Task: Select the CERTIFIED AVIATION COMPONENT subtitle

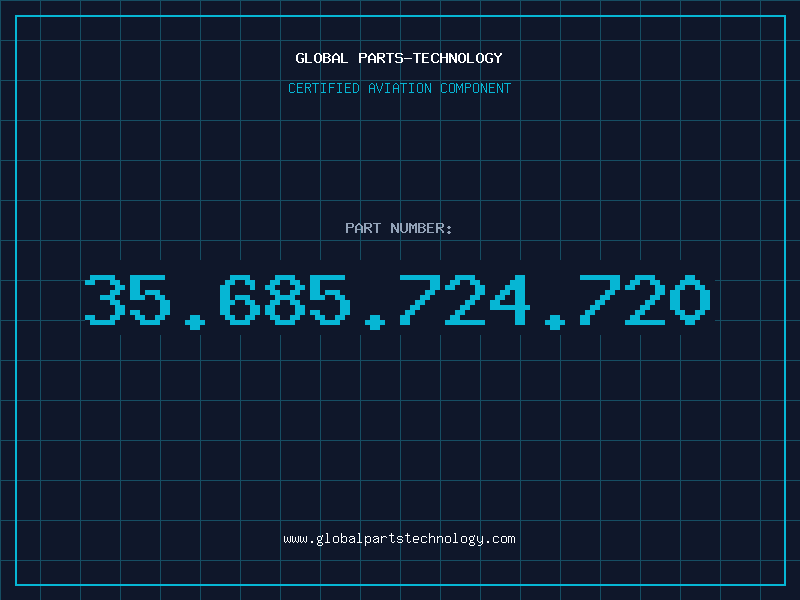Action: click(x=399, y=88)
